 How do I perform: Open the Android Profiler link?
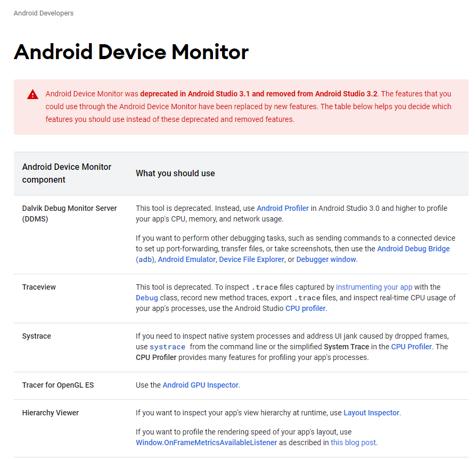tap(283, 208)
